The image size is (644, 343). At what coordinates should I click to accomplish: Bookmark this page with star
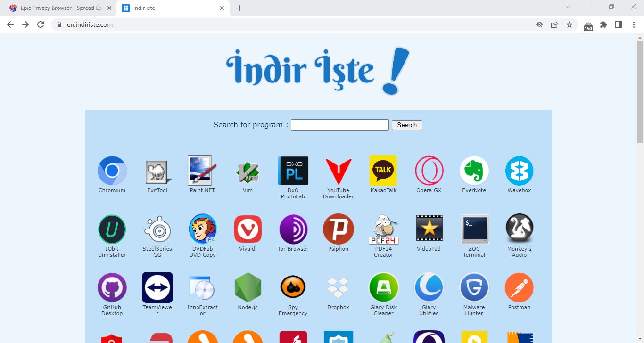pos(570,24)
